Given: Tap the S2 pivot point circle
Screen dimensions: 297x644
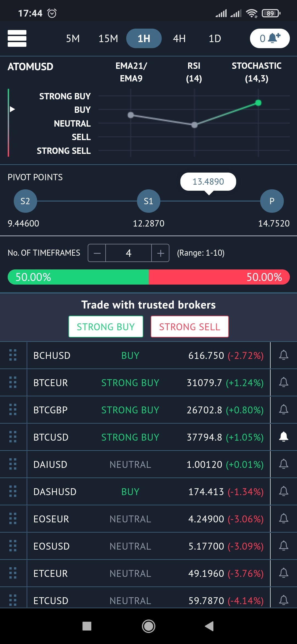Looking at the screenshot, I should (25, 201).
